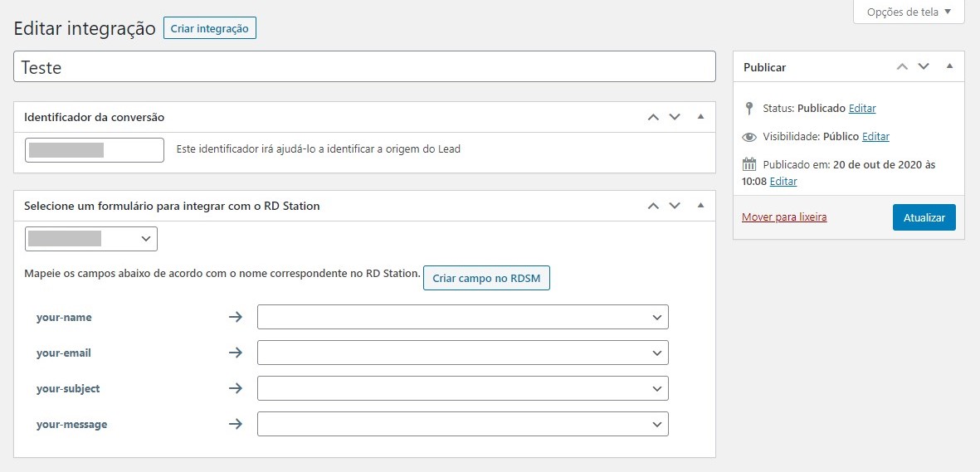Image resolution: width=980 pixels, height=472 pixels.
Task: Click arrow icon next to your-email
Action: pos(235,353)
